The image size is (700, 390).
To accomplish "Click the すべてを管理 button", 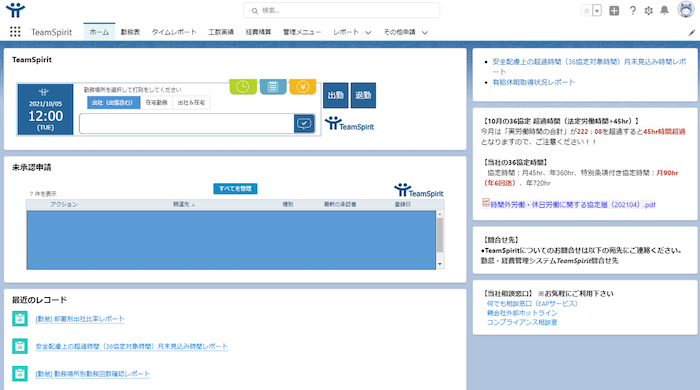I will 235,189.
